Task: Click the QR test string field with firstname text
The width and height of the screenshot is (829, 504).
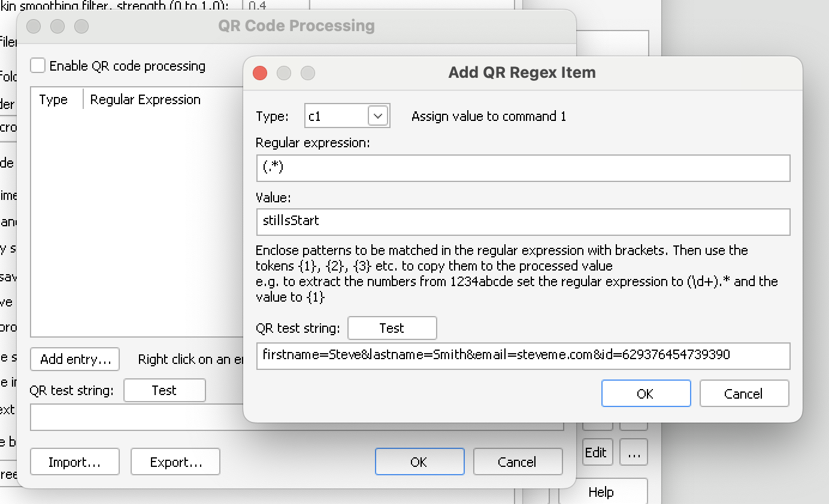Action: point(522,356)
